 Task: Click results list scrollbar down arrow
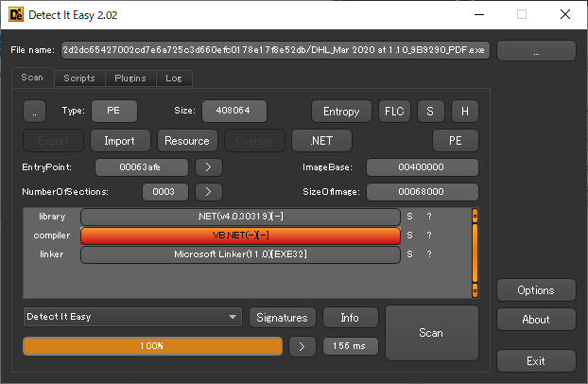pyautogui.click(x=475, y=290)
